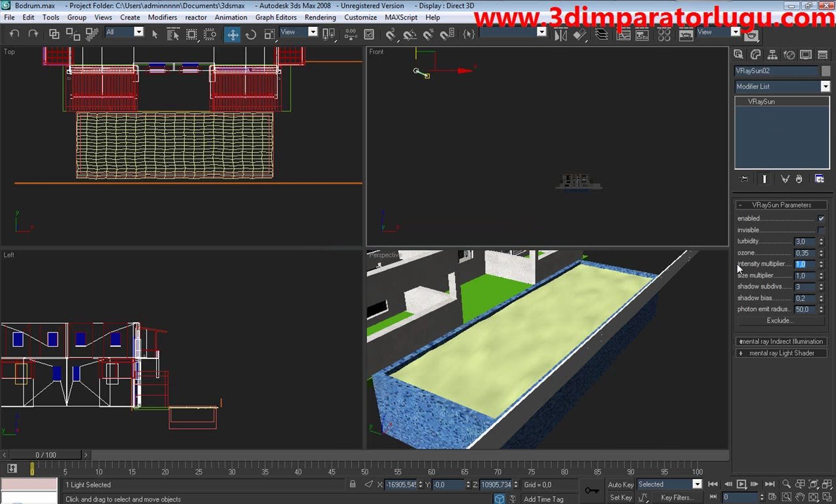The image size is (836, 504).
Task: Toggle the VRaySun invisible checkbox
Action: [821, 230]
